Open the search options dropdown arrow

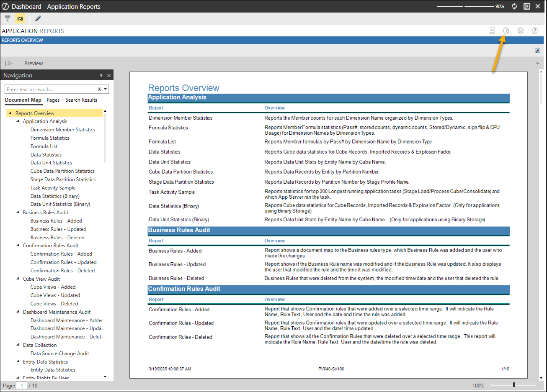click(x=106, y=89)
